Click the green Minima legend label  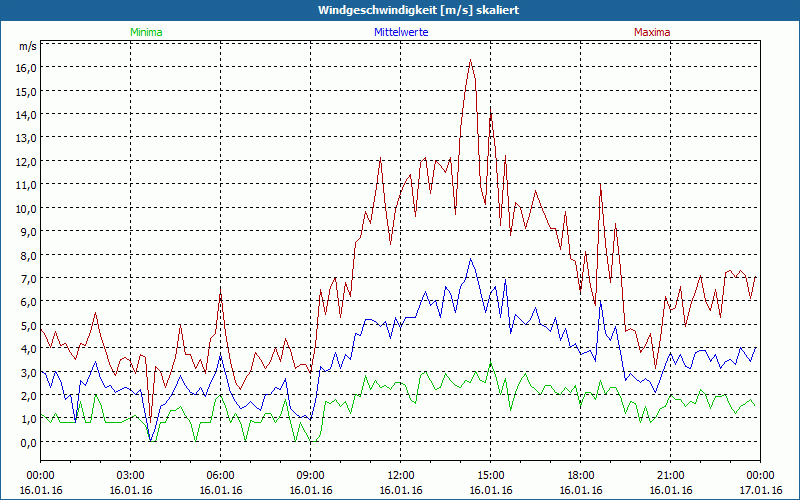145,32
